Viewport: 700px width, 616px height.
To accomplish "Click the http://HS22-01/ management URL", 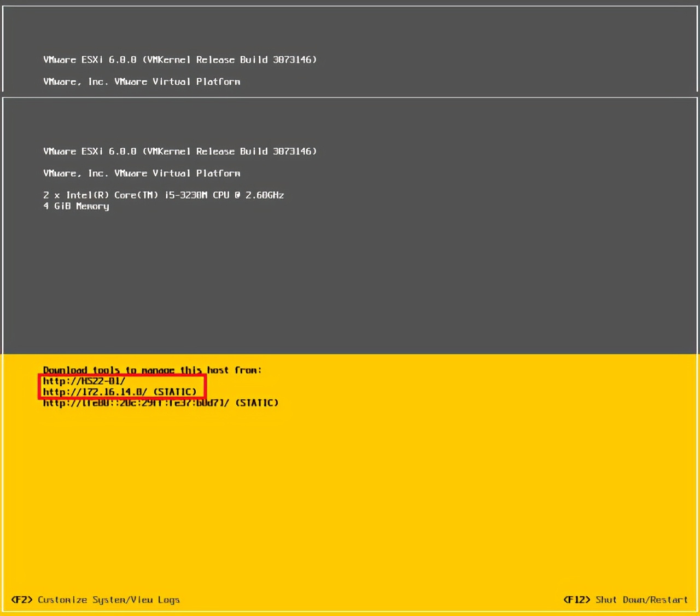I will pyautogui.click(x=84, y=381).
